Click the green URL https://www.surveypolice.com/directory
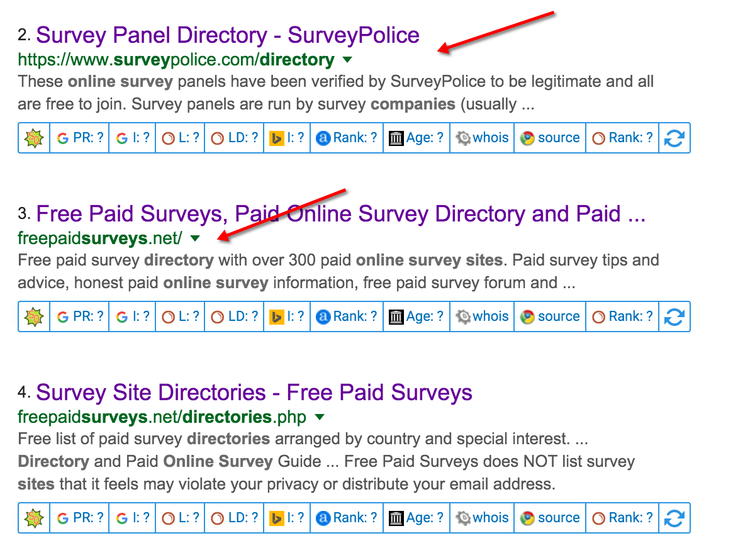The height and width of the screenshot is (560, 755). 176,60
